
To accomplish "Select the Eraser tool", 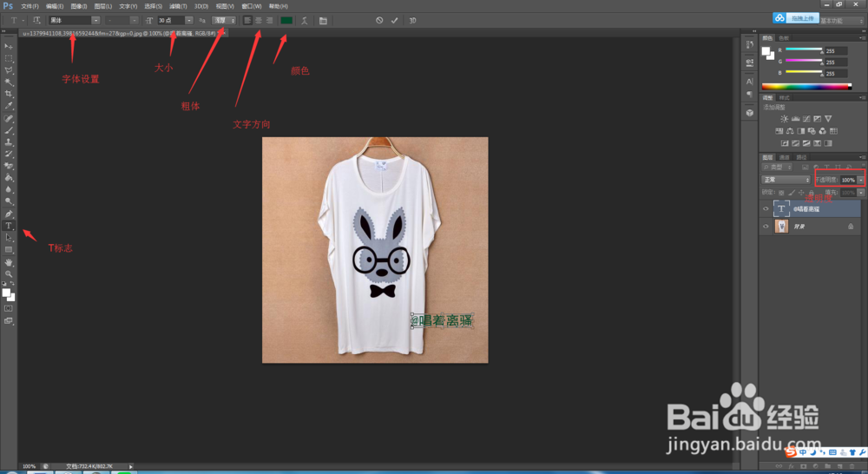I will coord(9,166).
